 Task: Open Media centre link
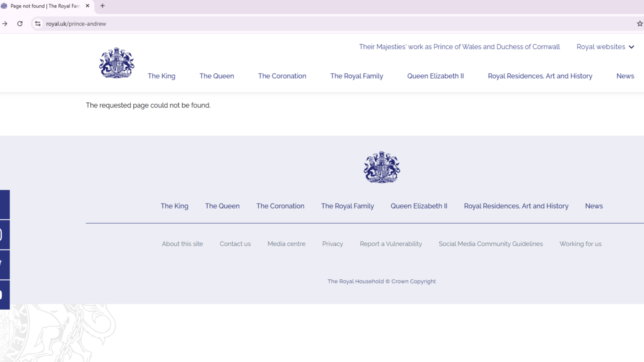point(286,244)
